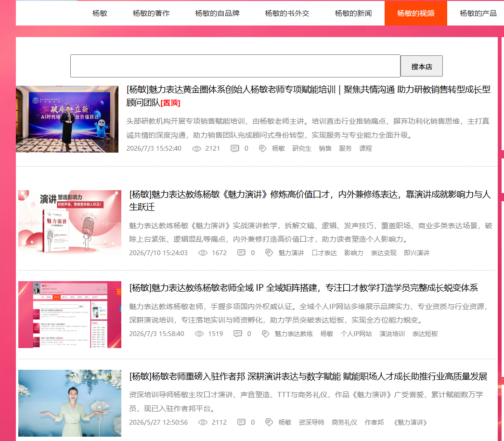This screenshot has height=441, width=504.
Task: Select the 课程 tag
Action: coord(365,148)
